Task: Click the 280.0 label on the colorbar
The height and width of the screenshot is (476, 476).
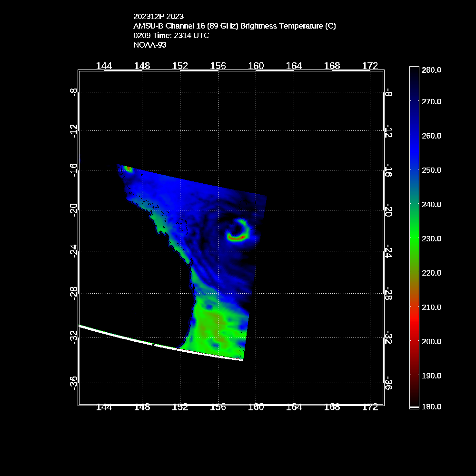Action: [432, 69]
